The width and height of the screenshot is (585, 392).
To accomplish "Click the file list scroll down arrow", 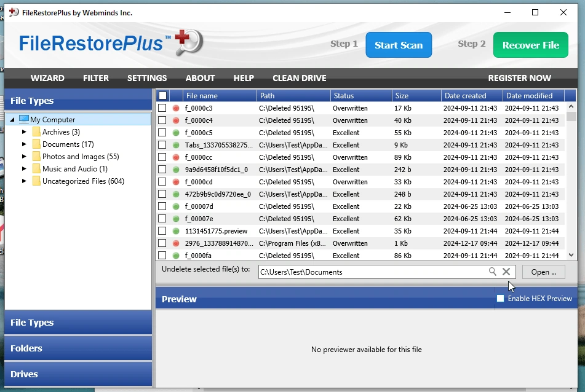I will click(x=571, y=255).
